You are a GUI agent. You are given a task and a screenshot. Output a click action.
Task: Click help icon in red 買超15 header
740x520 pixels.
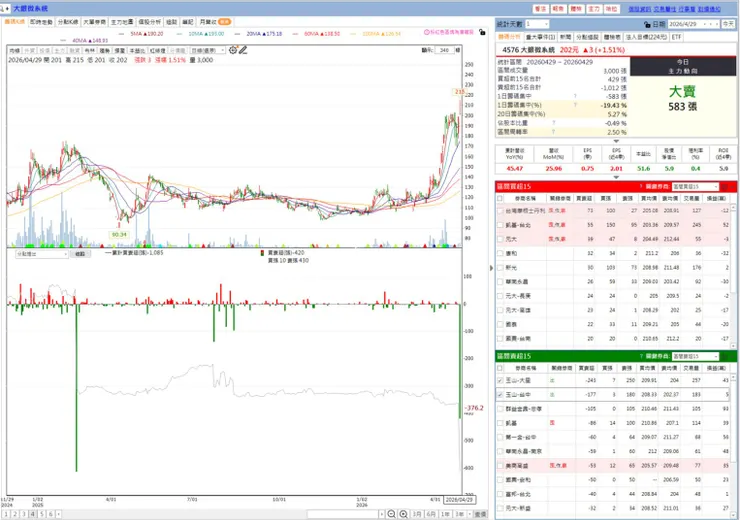[640, 186]
